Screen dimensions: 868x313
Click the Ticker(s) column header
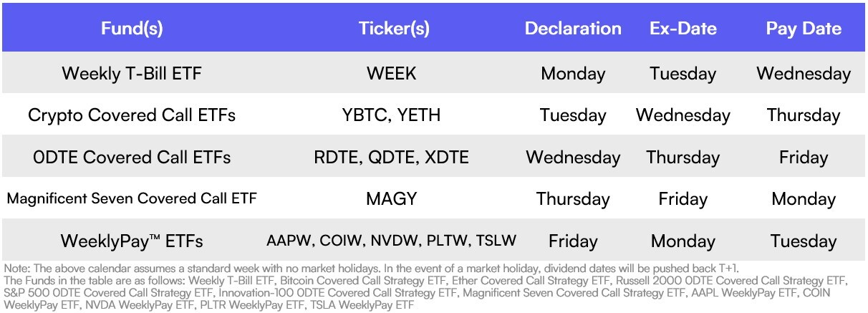394,29
